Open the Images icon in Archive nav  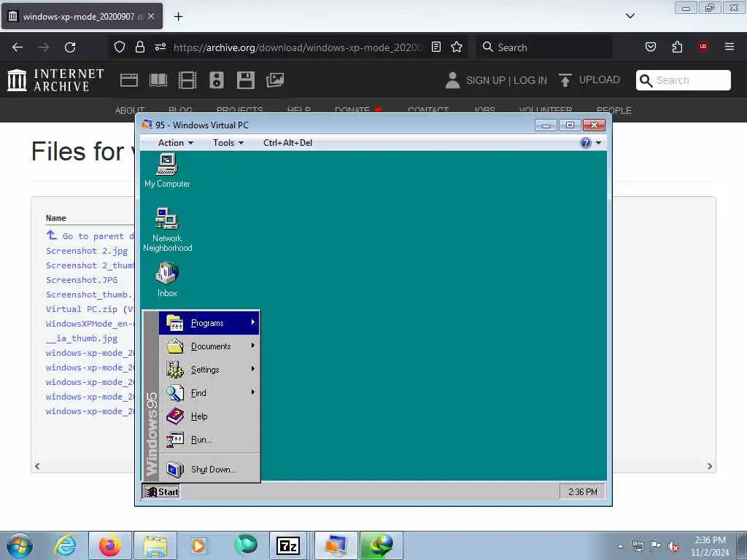275,80
